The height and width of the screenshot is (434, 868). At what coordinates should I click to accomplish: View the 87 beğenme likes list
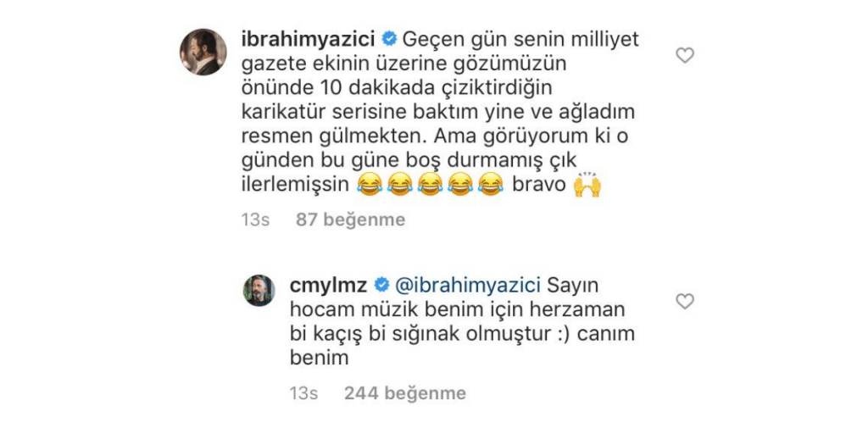coord(350,220)
